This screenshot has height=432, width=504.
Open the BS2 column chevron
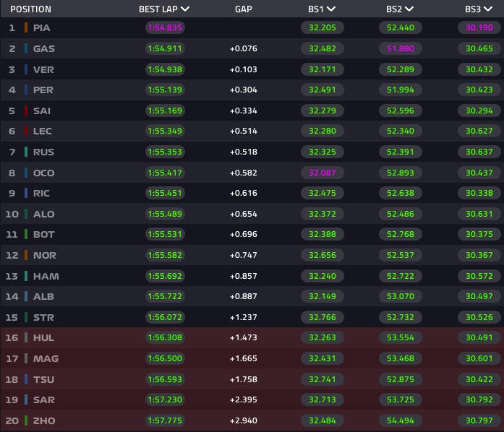409,9
